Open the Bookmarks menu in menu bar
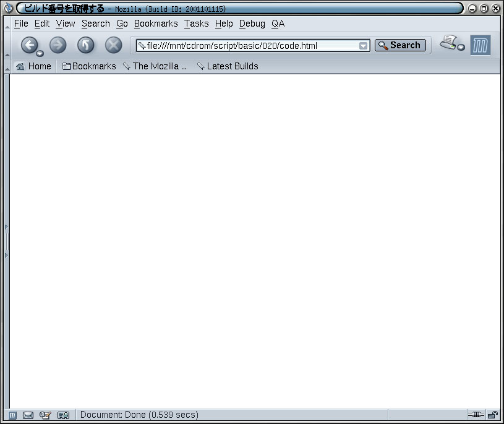Screen dimensions: 504x424 coord(156,24)
